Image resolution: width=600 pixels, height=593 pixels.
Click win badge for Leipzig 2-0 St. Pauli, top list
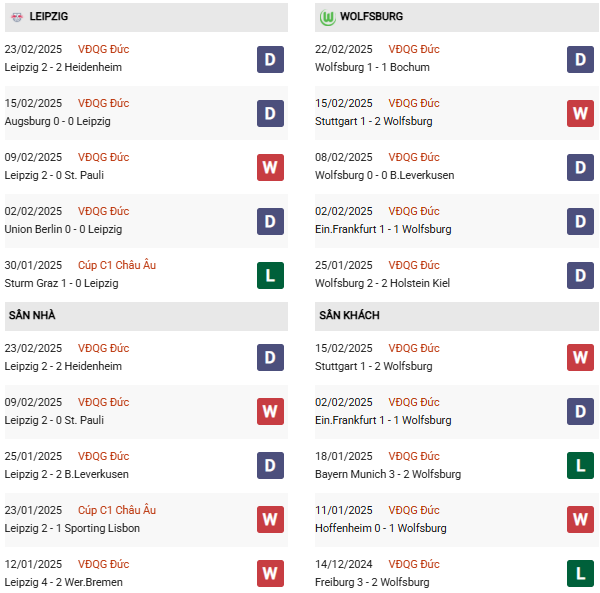[x=270, y=167]
